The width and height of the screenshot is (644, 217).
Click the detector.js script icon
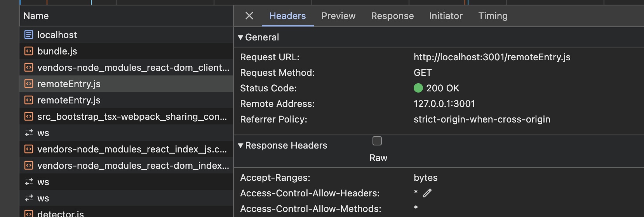point(29,213)
